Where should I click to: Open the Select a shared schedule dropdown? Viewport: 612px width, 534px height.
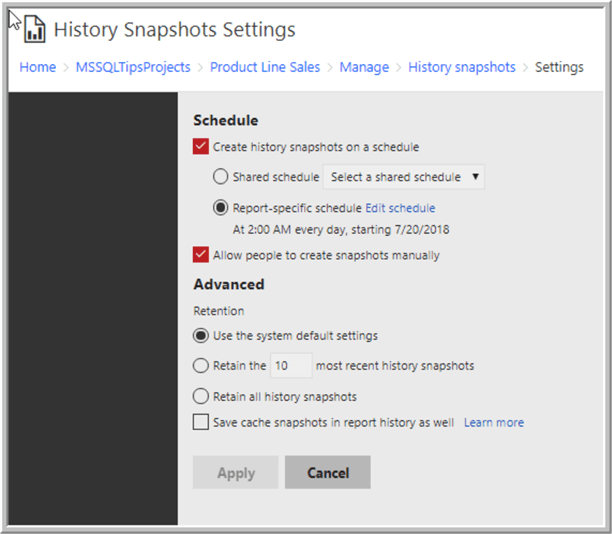(404, 177)
